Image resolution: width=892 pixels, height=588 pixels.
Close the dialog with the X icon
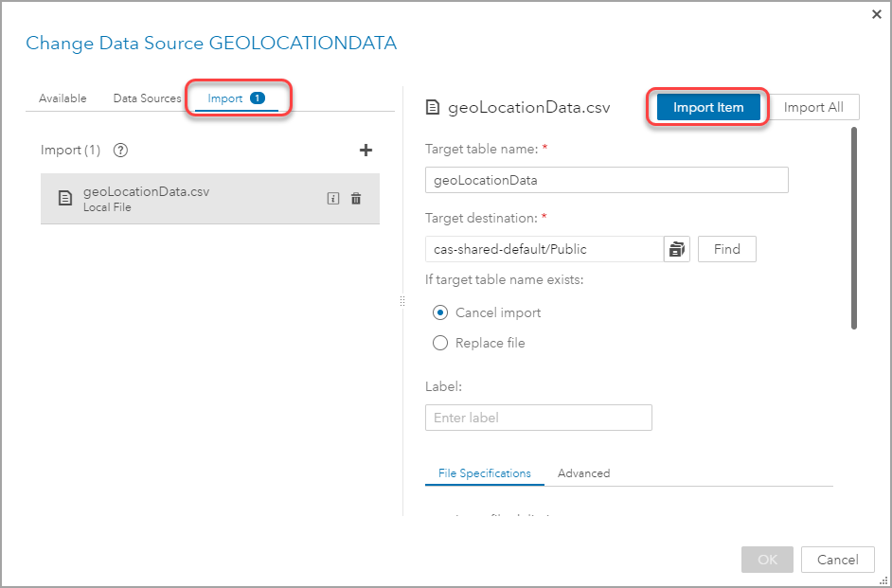coord(876,14)
